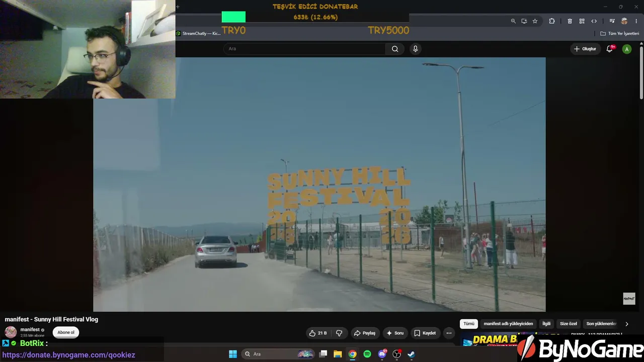
Task: Open YouTube notifications bell
Action: pos(610,49)
